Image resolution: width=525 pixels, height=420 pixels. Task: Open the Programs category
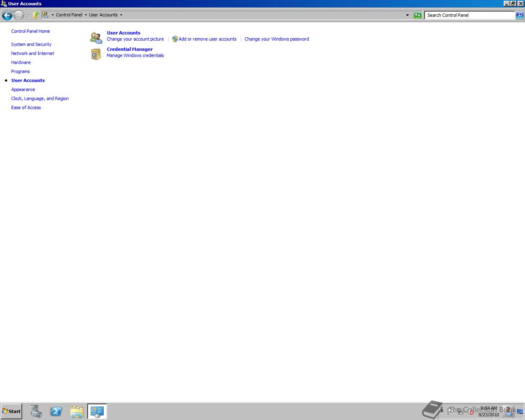(x=20, y=71)
